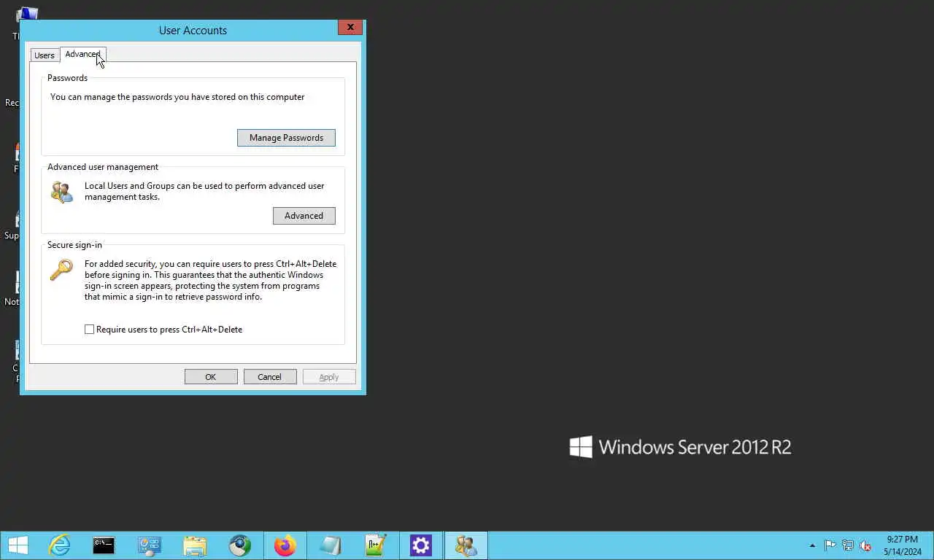Image resolution: width=934 pixels, height=560 pixels.
Task: Confirm the dialog with OK
Action: pyautogui.click(x=211, y=377)
